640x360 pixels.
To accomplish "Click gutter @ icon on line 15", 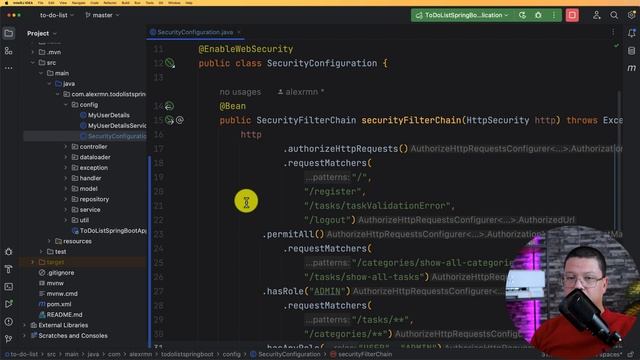I will click(180, 120).
